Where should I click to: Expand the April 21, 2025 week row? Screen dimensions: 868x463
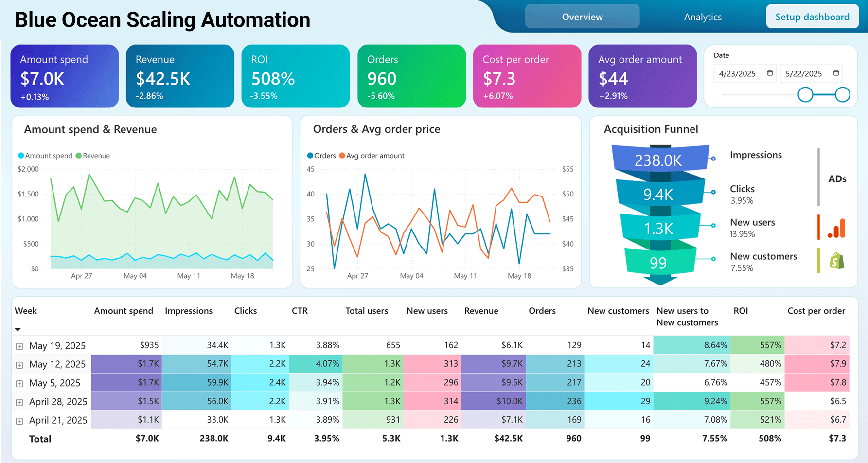(19, 421)
